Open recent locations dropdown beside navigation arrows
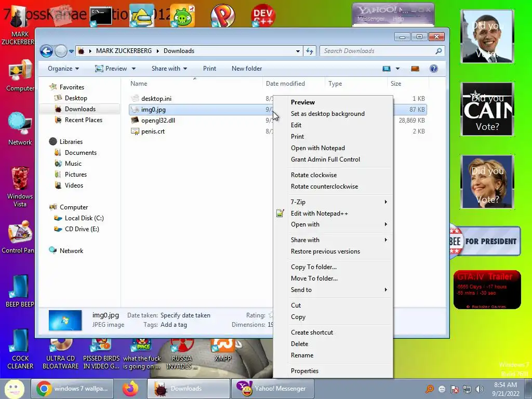Screen dimensions: 532x399 point(71,51)
